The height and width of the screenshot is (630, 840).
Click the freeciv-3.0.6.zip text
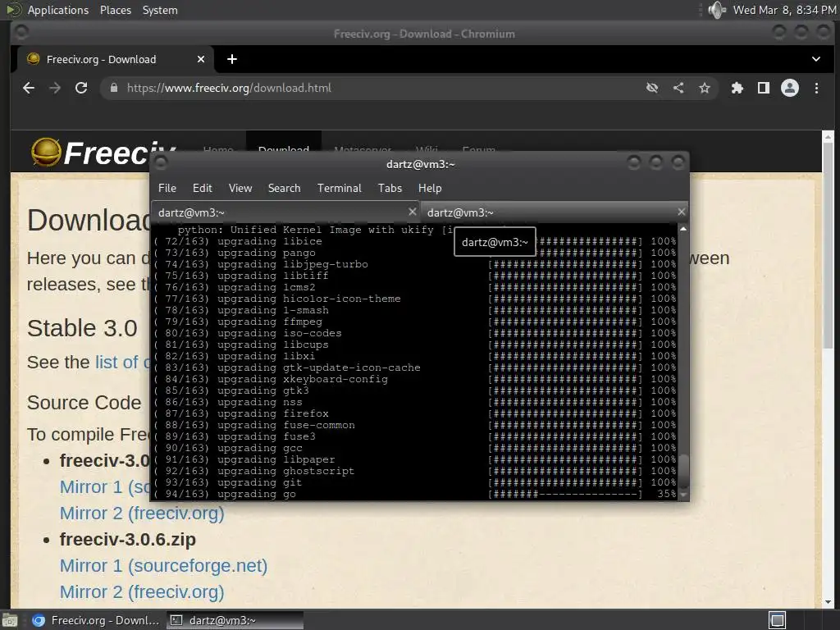[127, 540]
